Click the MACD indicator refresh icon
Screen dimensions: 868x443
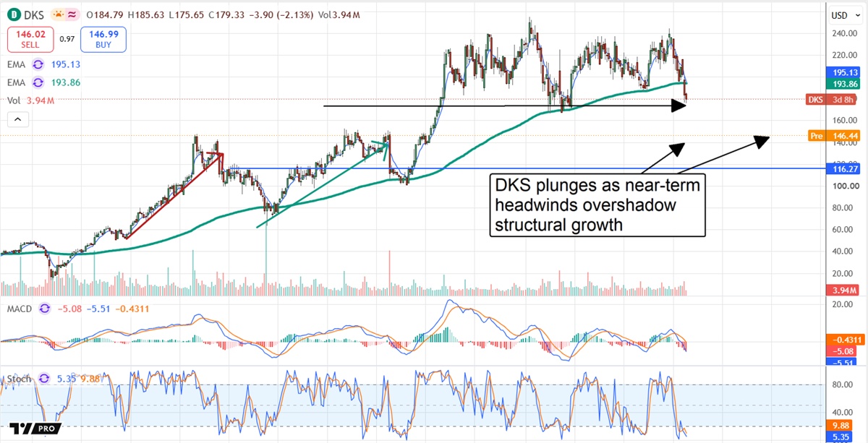point(45,308)
